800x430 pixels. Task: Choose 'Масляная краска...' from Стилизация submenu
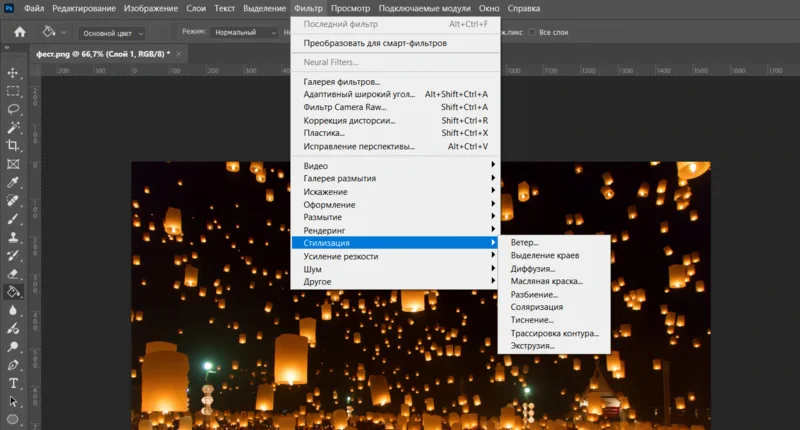[x=546, y=282]
